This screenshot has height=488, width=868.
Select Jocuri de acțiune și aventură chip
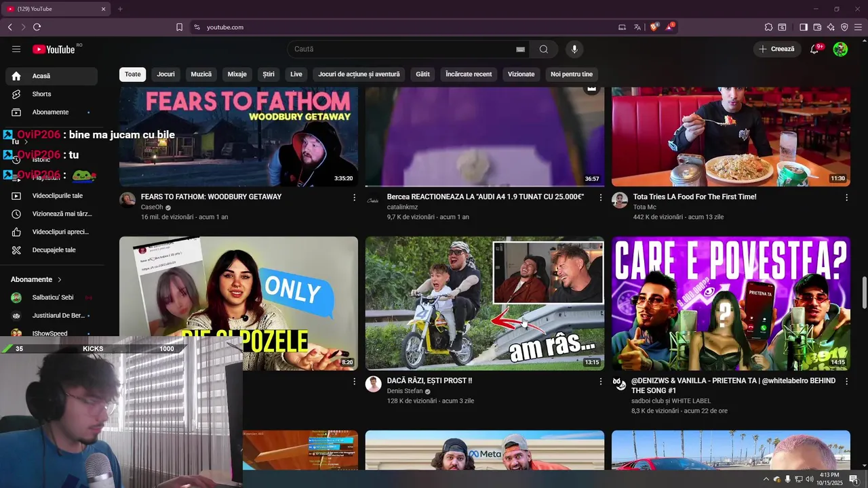point(359,75)
